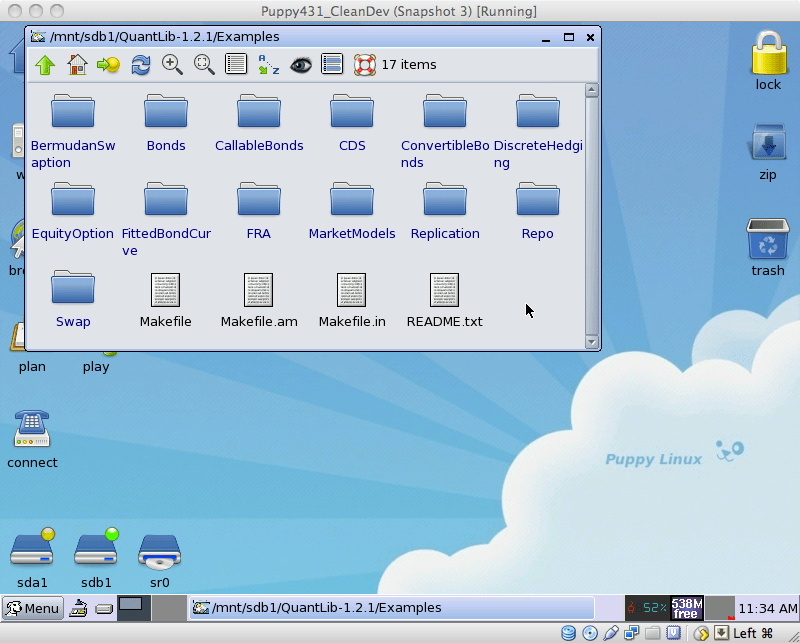Click the 538M free memory indicator

(687, 607)
